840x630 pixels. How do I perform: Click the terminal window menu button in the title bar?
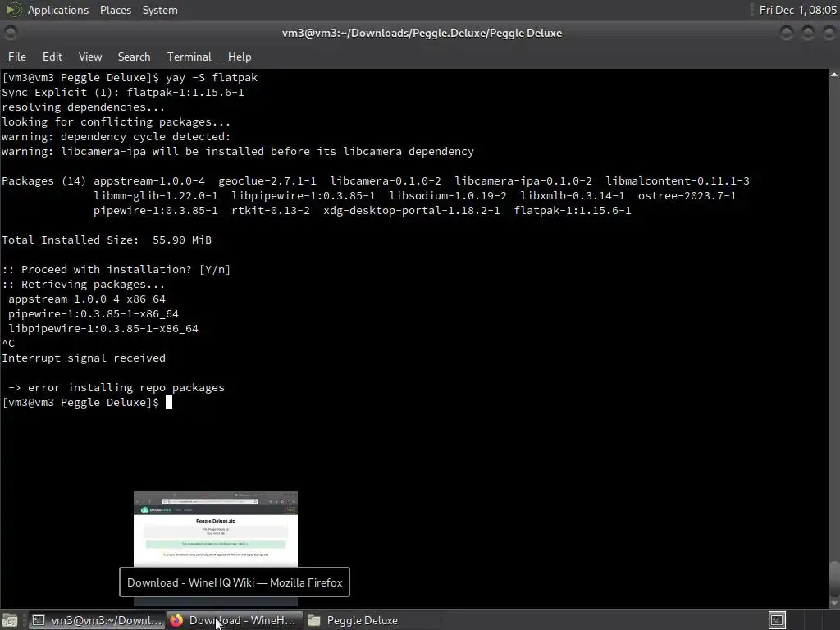10,33
